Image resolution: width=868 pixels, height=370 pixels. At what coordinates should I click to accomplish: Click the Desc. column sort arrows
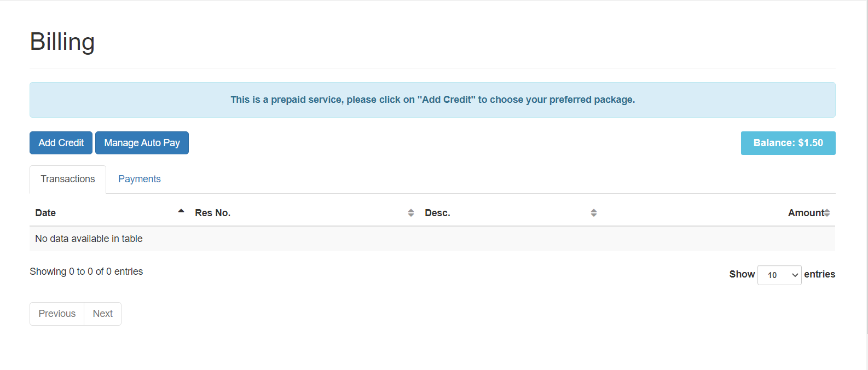(594, 213)
